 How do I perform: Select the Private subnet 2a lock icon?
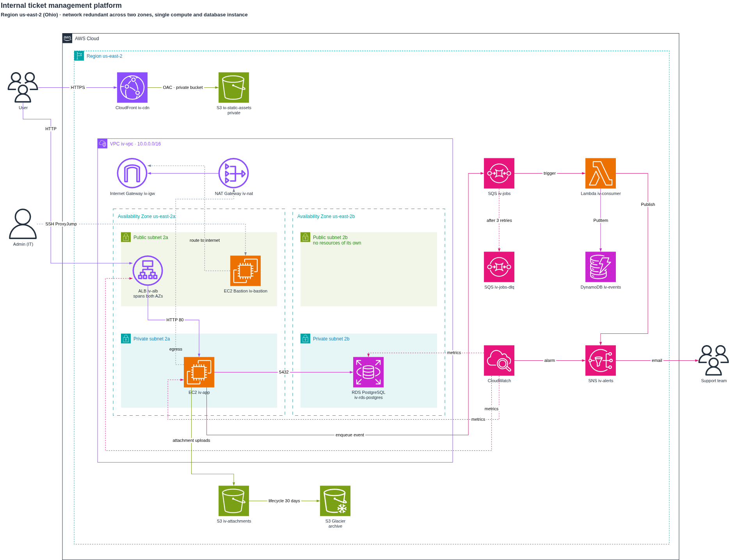click(x=126, y=338)
